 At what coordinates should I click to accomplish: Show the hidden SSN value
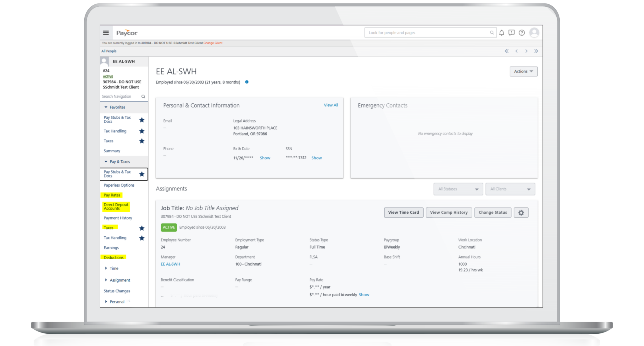click(x=316, y=158)
